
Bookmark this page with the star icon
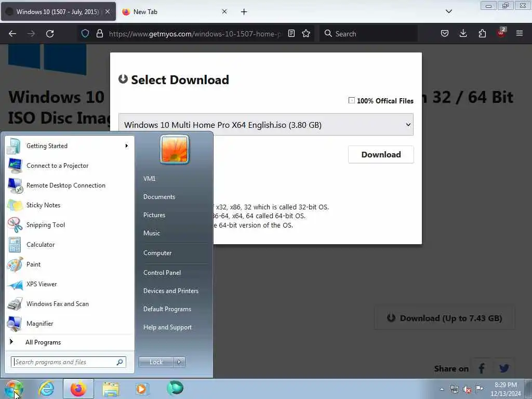(x=306, y=33)
